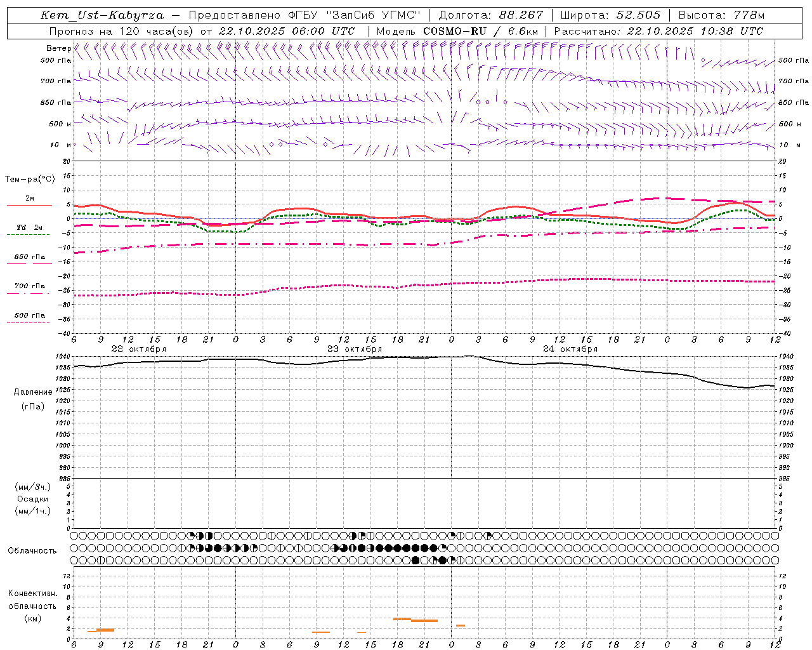Click the 24 октября date label
This screenshot has width=812, height=650.
pos(570,349)
